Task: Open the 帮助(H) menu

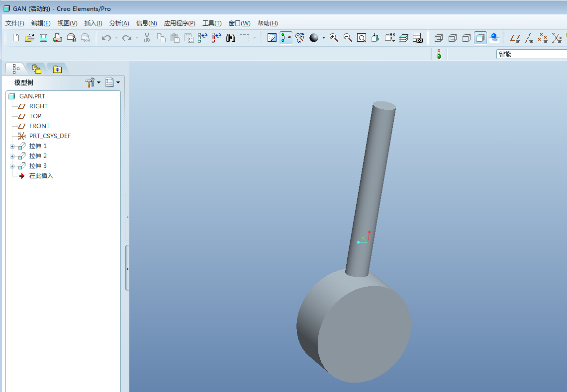Action: click(268, 23)
